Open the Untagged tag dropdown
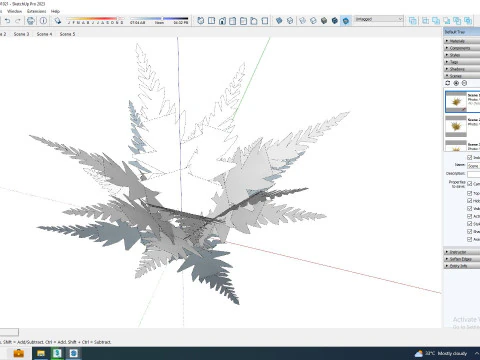Image resolution: width=480 pixels, height=360 pixels. 379,19
